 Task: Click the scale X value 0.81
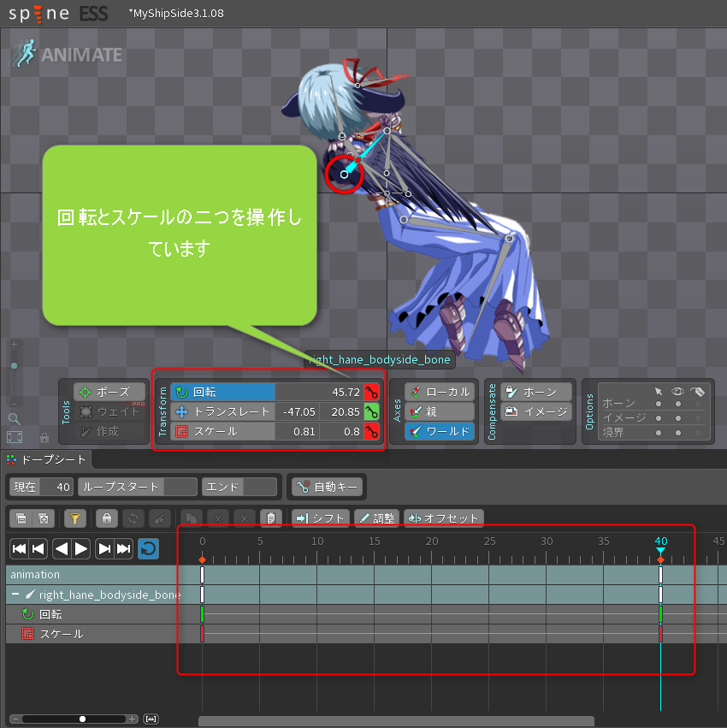click(x=298, y=431)
